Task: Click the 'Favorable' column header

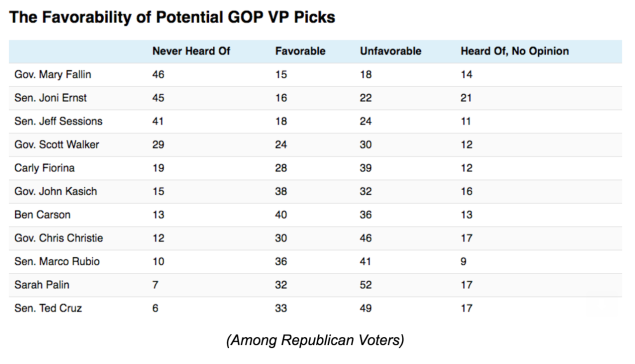Action: (300, 51)
